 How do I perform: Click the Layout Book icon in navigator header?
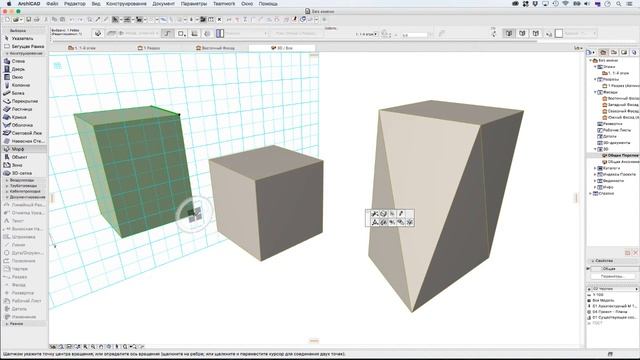point(624,53)
